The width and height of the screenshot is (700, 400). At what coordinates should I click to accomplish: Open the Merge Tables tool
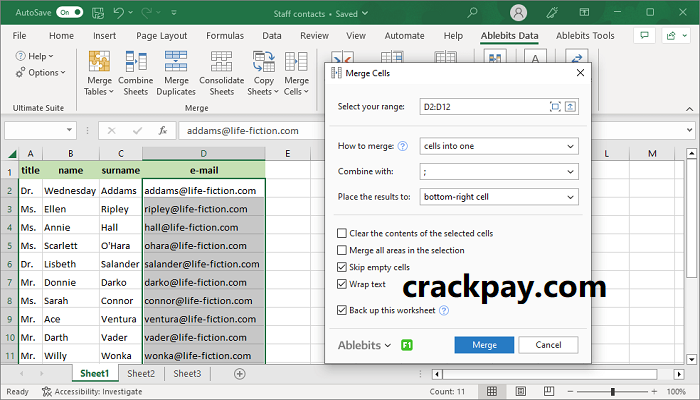99,73
